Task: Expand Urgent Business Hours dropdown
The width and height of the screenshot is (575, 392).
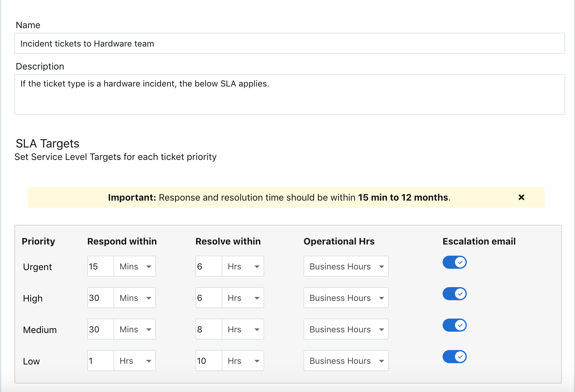Action: point(346,266)
